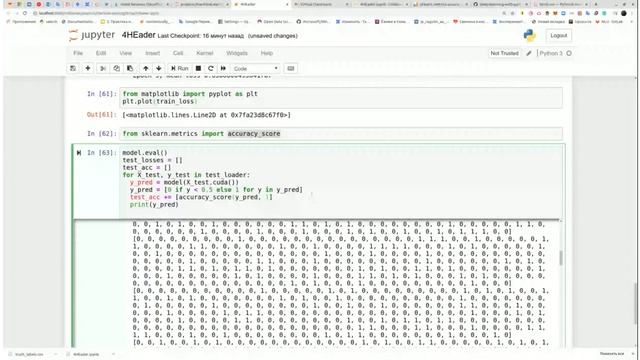Open the Open Data Sci bookmark

[x=273, y=21]
